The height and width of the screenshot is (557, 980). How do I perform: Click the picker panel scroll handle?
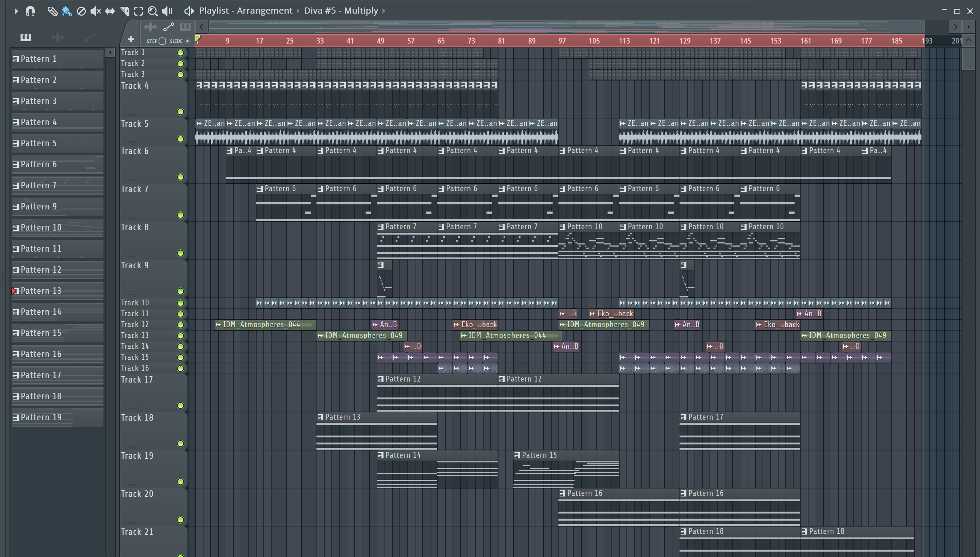(x=110, y=52)
